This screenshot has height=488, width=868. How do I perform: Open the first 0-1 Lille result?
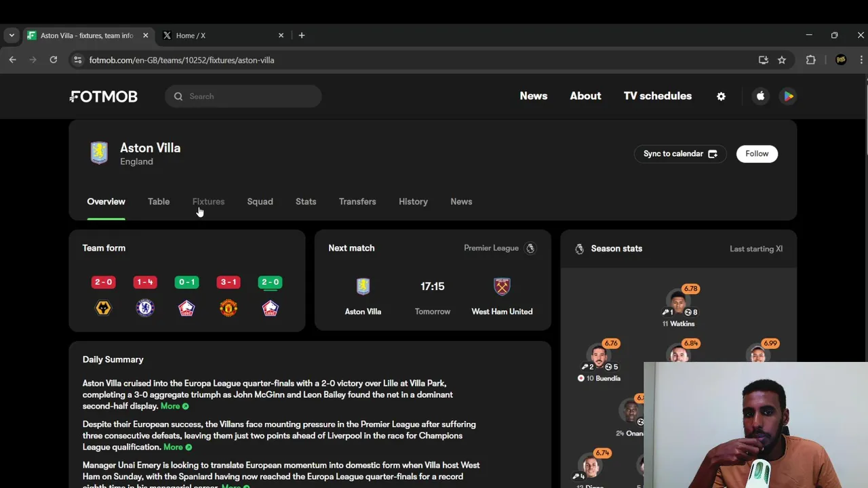(186, 282)
